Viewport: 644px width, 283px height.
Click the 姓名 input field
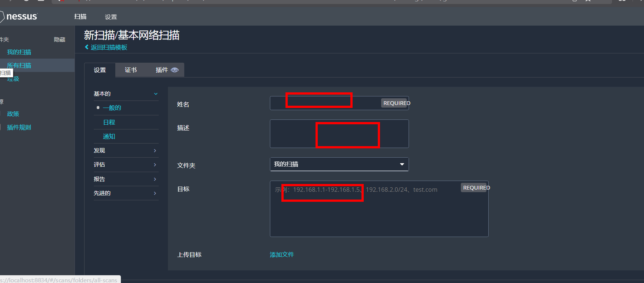(339, 103)
